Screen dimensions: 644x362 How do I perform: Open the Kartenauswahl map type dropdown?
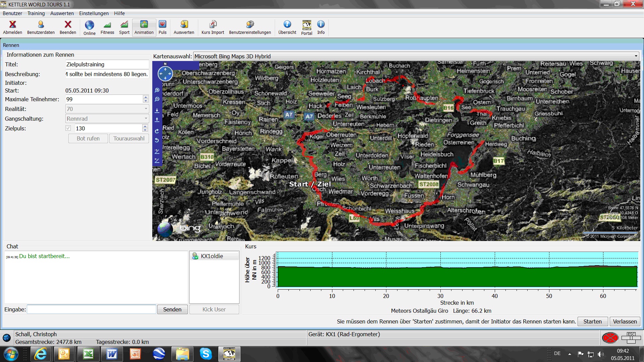click(x=416, y=56)
